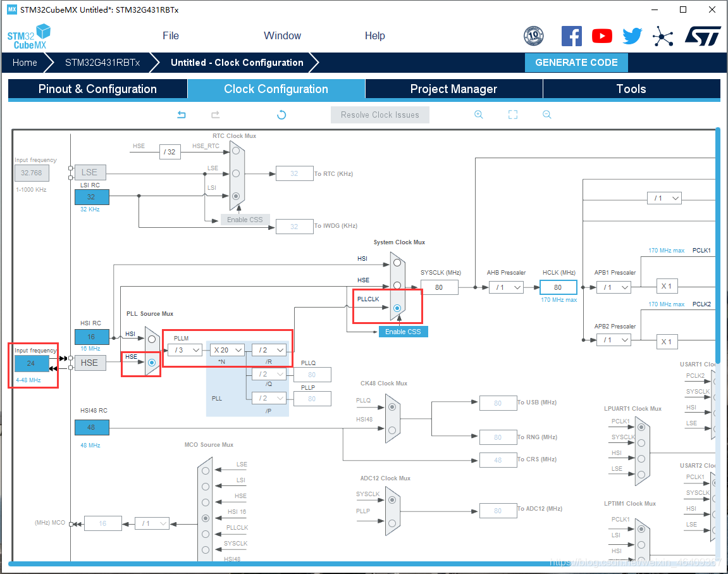Click Untitled - Clock Configuration breadcrumb
The image size is (728, 574).
point(237,63)
